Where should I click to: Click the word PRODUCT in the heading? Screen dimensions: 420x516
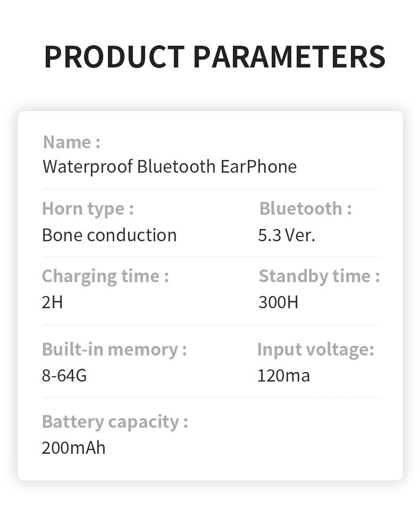point(114,57)
